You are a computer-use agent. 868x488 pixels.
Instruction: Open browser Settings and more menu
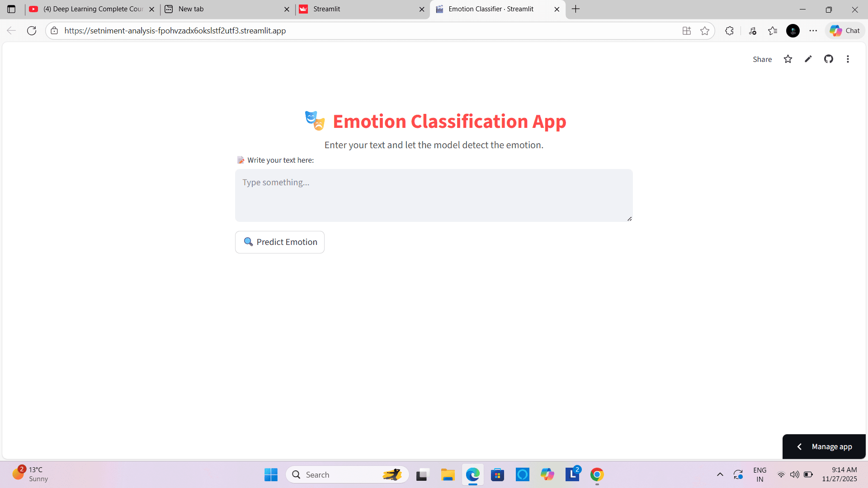(813, 31)
